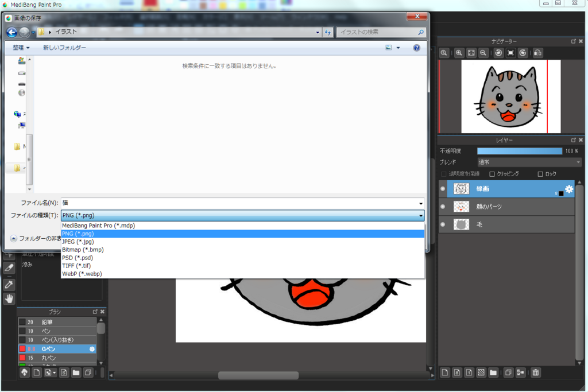
Task: Fit canvas to navigator window
Action: tap(471, 53)
